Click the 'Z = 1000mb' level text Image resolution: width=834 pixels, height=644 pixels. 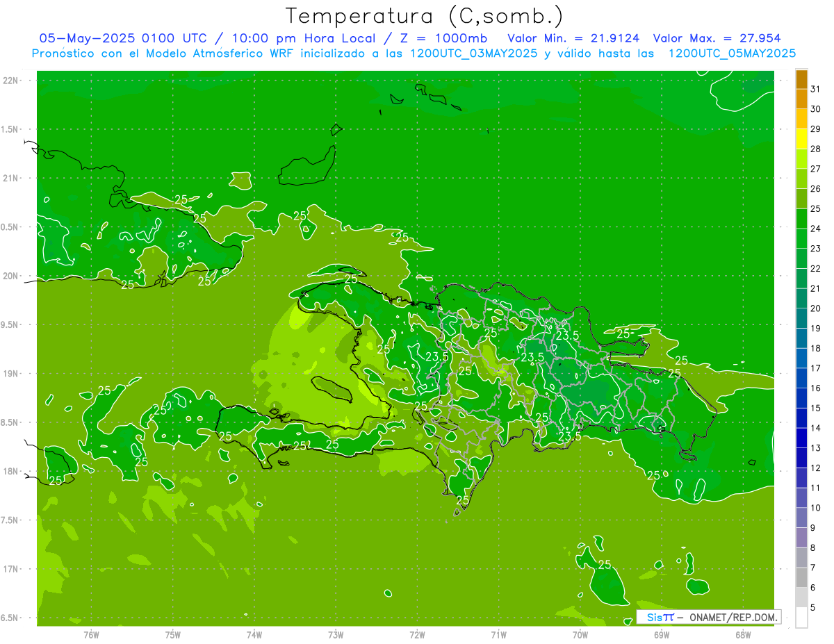441,38
